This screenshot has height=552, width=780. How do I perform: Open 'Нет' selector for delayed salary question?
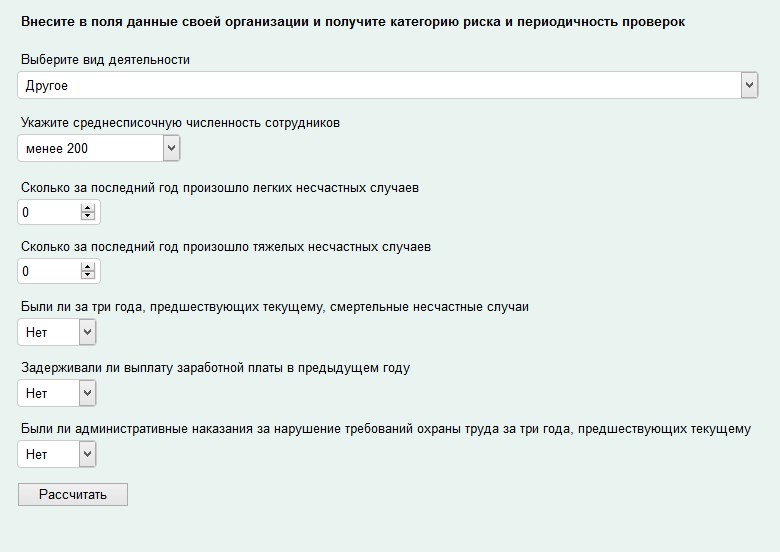click(57, 393)
